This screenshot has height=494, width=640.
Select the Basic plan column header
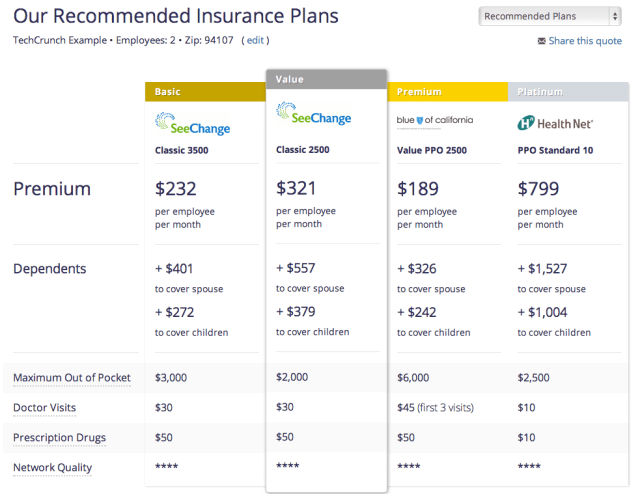pos(205,91)
